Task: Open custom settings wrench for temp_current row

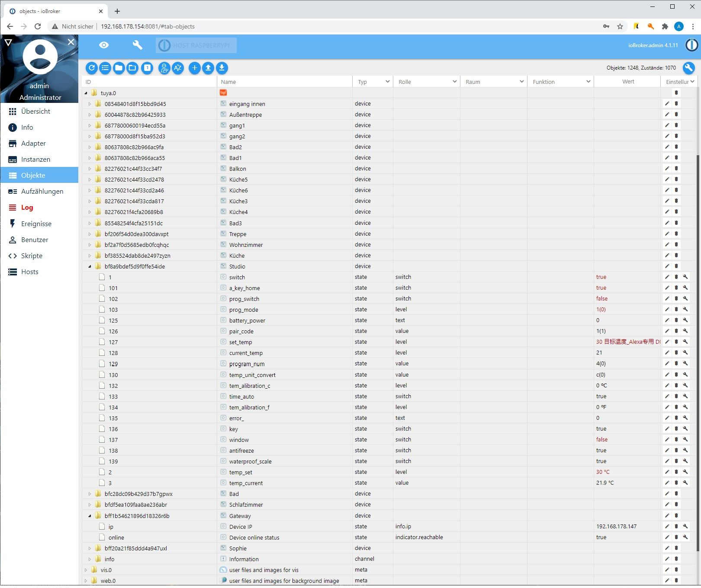Action: [685, 483]
